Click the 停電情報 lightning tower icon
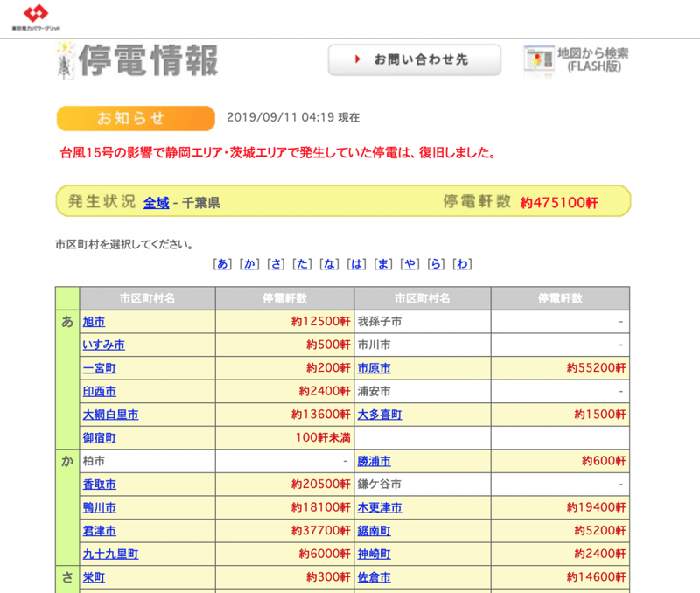 64,59
